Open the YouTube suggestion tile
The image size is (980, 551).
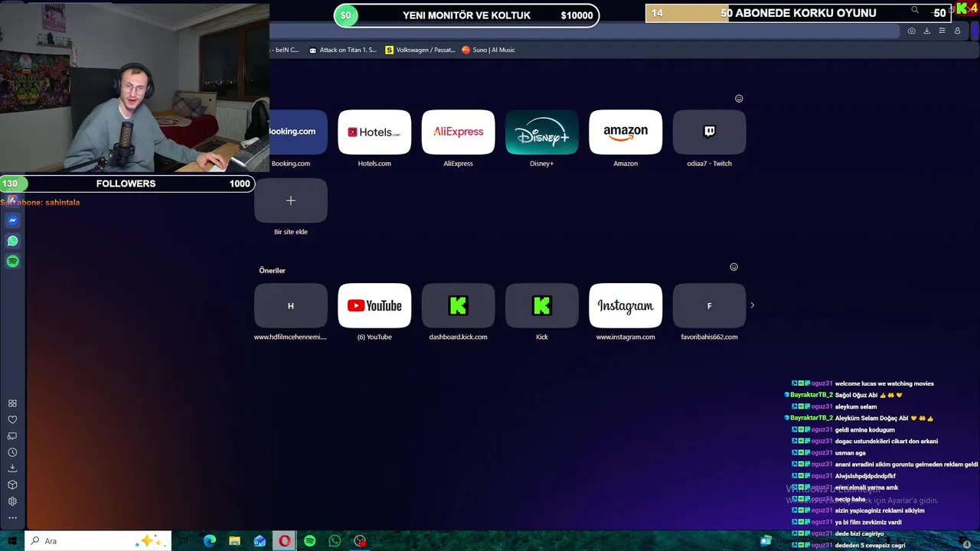(374, 305)
